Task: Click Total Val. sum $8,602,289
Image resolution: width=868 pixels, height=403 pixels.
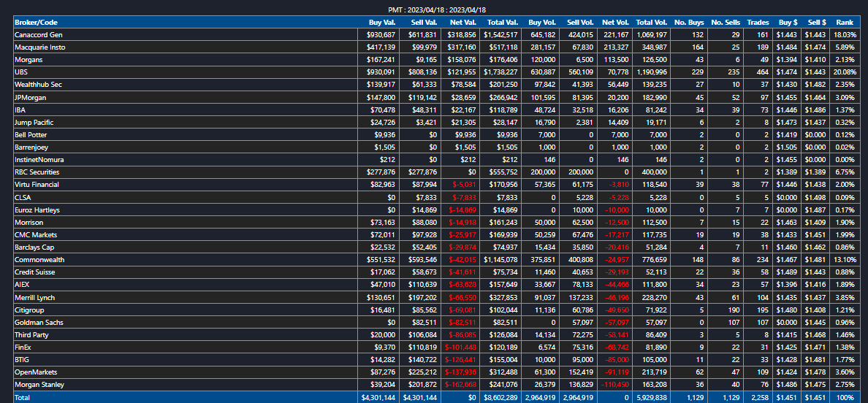Action: click(x=501, y=397)
